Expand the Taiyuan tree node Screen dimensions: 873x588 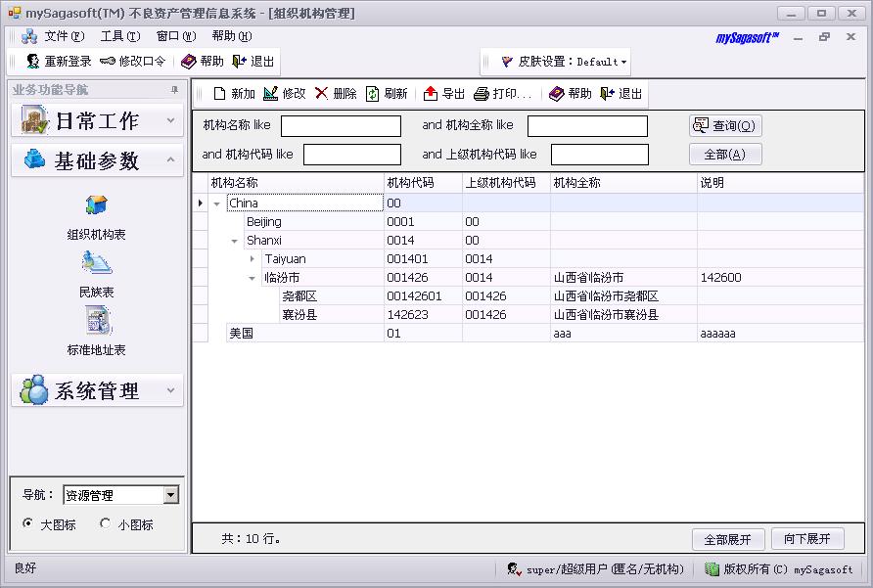point(253,259)
